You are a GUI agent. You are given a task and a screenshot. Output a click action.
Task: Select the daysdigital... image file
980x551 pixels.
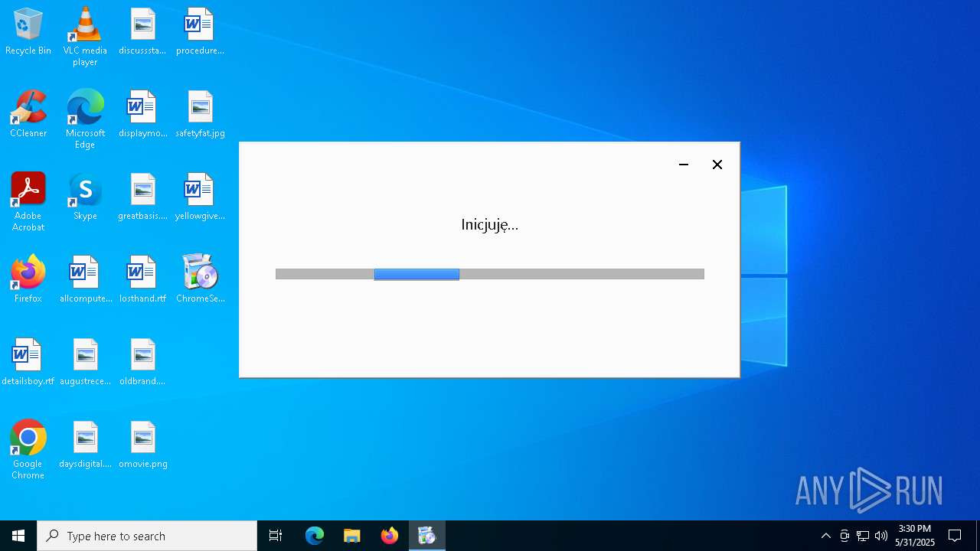[85, 445]
